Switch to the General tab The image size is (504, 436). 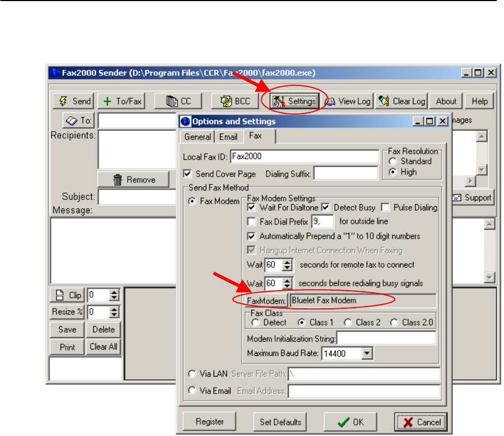tap(197, 137)
